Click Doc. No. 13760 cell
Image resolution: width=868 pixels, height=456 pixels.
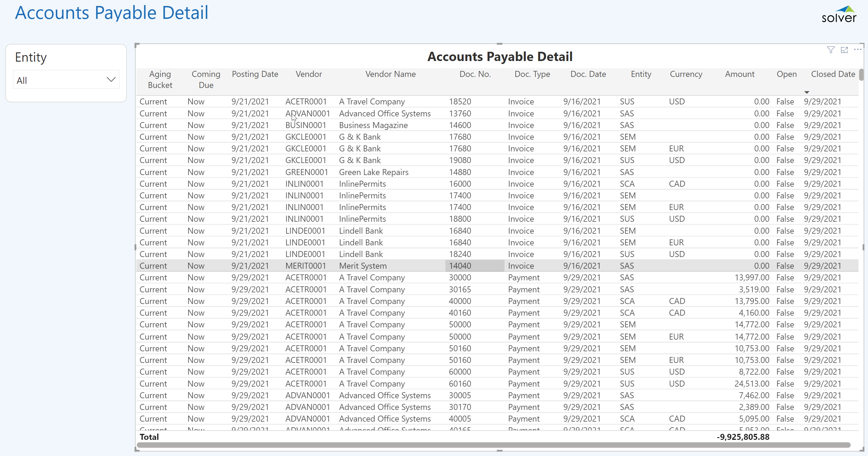tap(460, 113)
